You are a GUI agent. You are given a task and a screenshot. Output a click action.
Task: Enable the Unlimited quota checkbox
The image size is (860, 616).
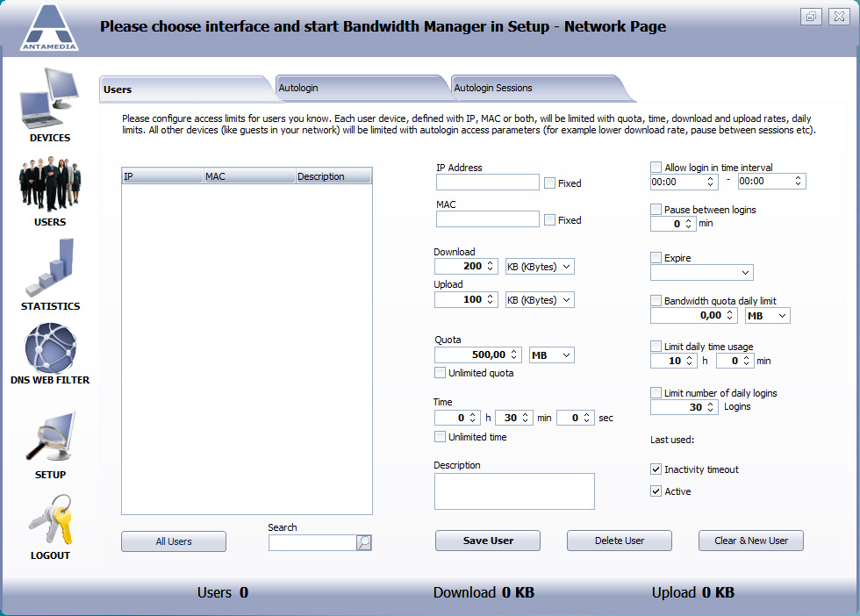(x=441, y=373)
